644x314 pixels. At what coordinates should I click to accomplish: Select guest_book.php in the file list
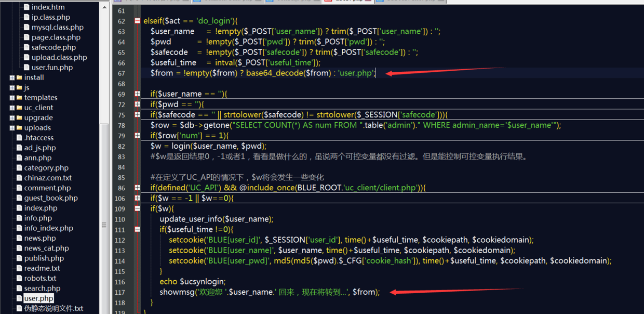51,198
